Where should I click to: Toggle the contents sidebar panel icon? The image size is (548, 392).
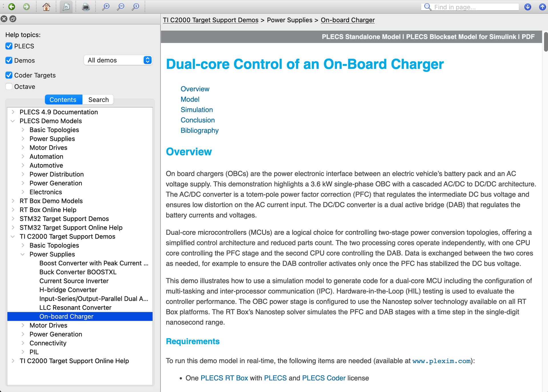point(66,7)
